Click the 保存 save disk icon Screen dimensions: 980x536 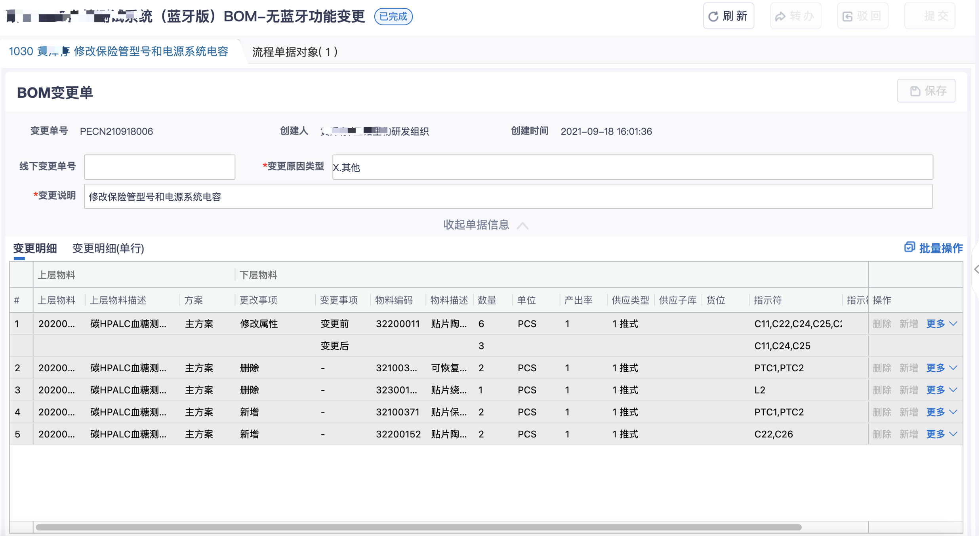pos(915,91)
